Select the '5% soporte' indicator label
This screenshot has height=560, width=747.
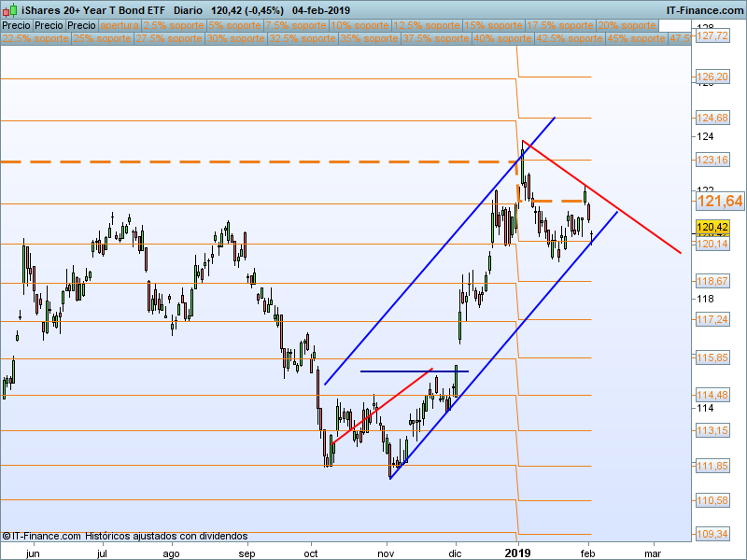[x=234, y=26]
